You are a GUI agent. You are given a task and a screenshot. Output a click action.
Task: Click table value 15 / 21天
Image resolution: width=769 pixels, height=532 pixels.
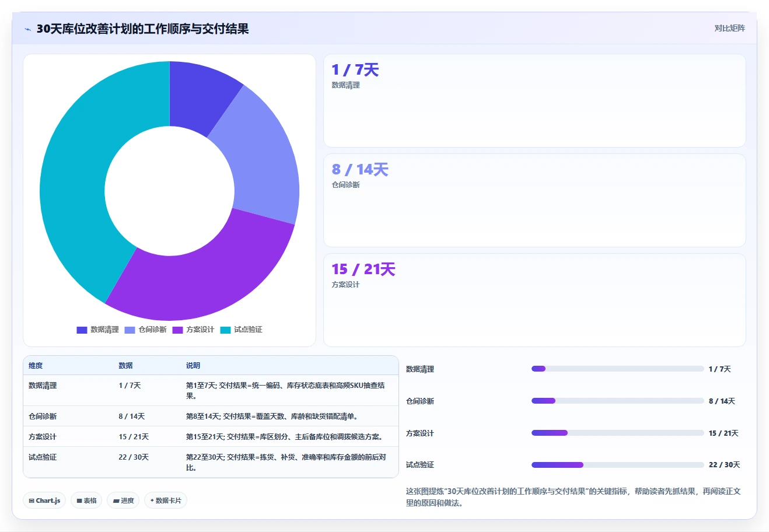(134, 437)
